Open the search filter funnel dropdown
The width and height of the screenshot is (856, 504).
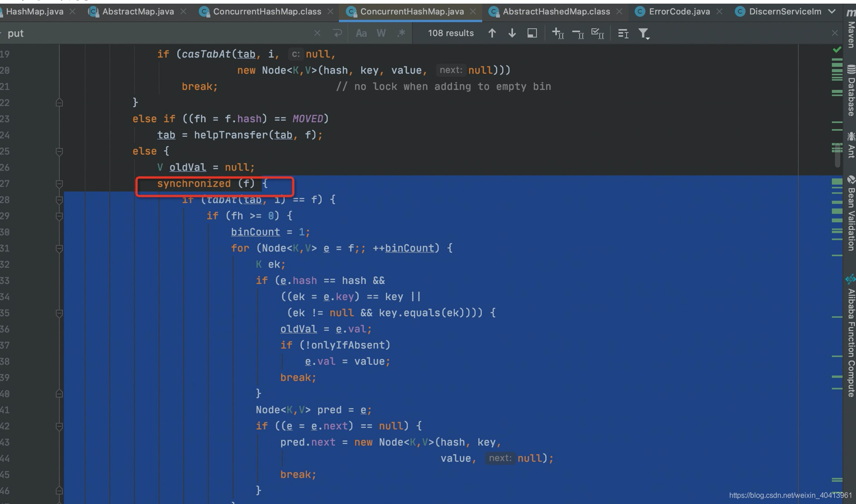pos(644,33)
